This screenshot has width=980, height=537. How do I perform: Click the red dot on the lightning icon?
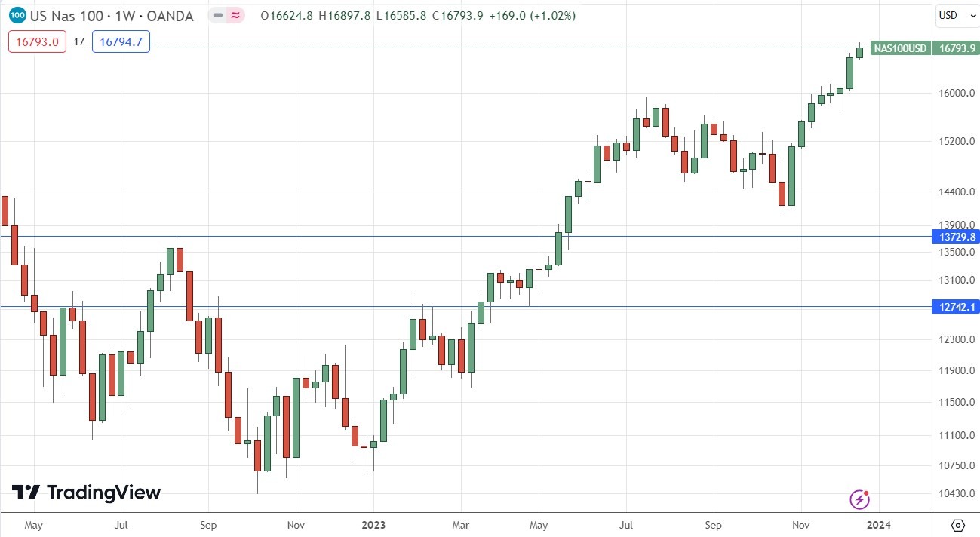[x=868, y=492]
